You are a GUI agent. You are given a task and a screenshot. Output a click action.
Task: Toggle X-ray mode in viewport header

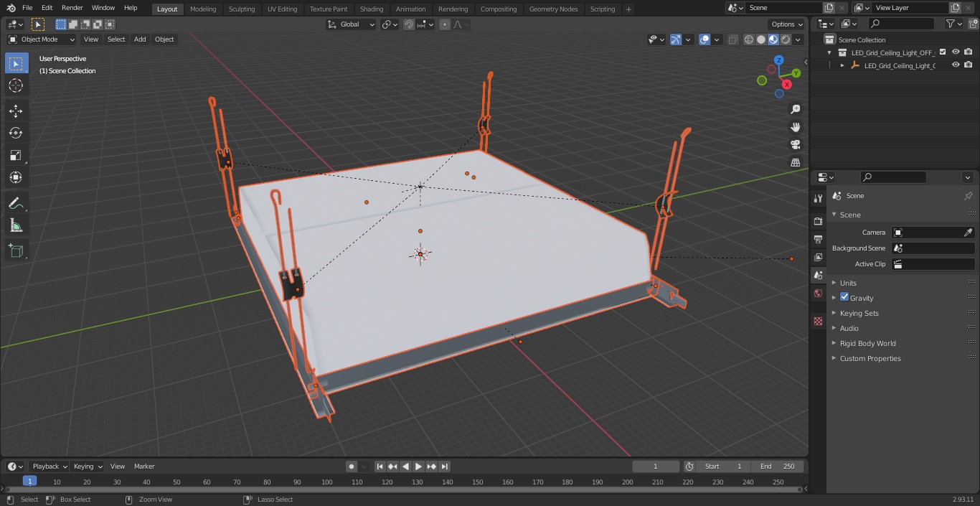[x=732, y=39]
